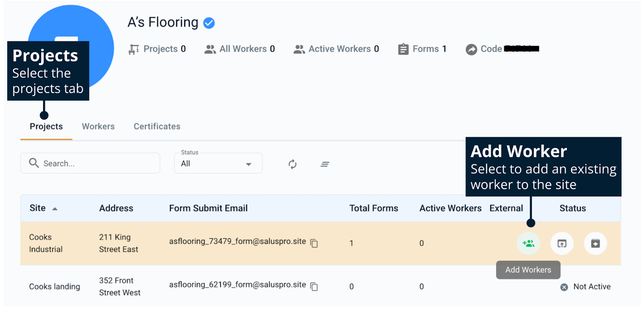Click the filter lines icon

pos(325,164)
